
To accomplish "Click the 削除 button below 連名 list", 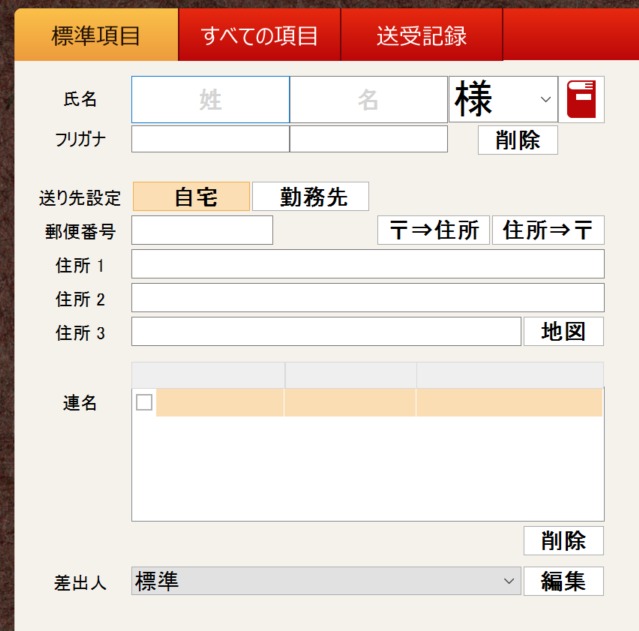I will tap(564, 541).
